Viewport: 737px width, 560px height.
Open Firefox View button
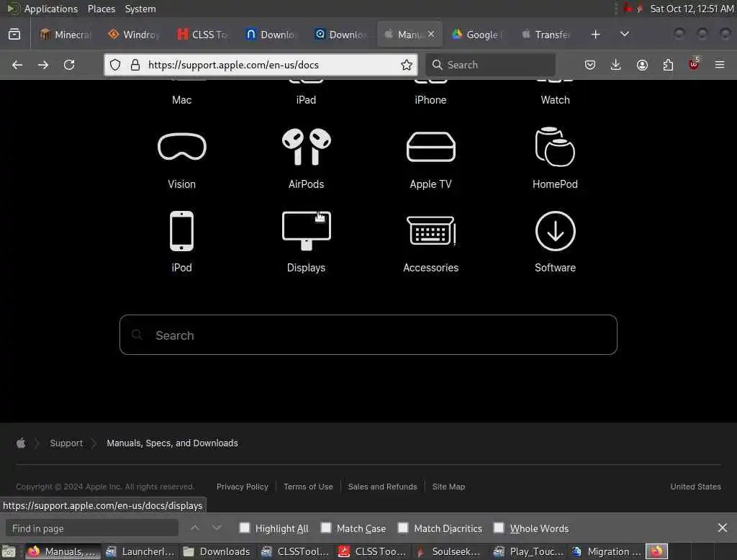pos(14,35)
